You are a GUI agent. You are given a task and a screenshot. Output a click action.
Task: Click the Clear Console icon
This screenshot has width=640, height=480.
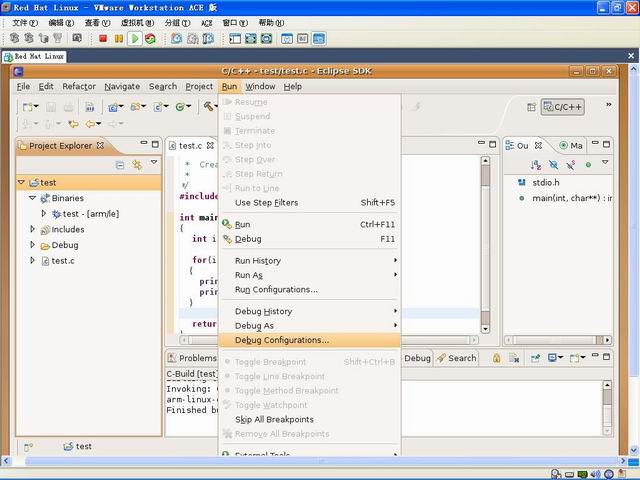(514, 358)
